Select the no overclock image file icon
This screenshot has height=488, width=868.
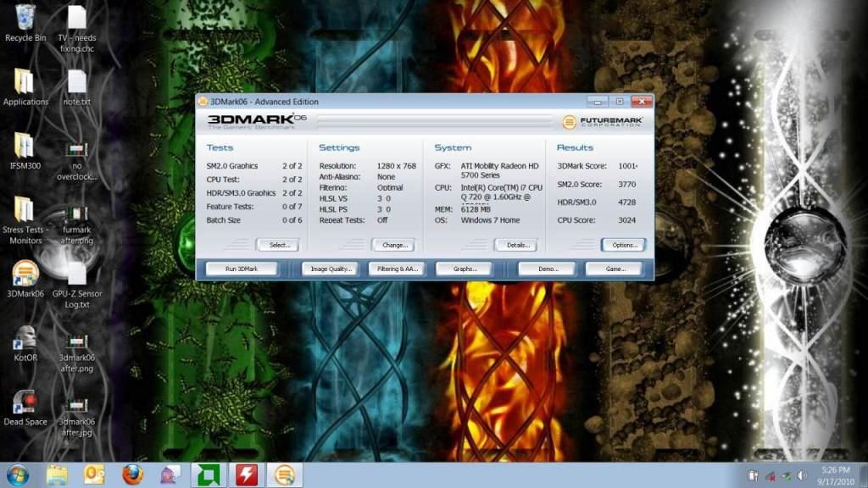click(x=77, y=162)
